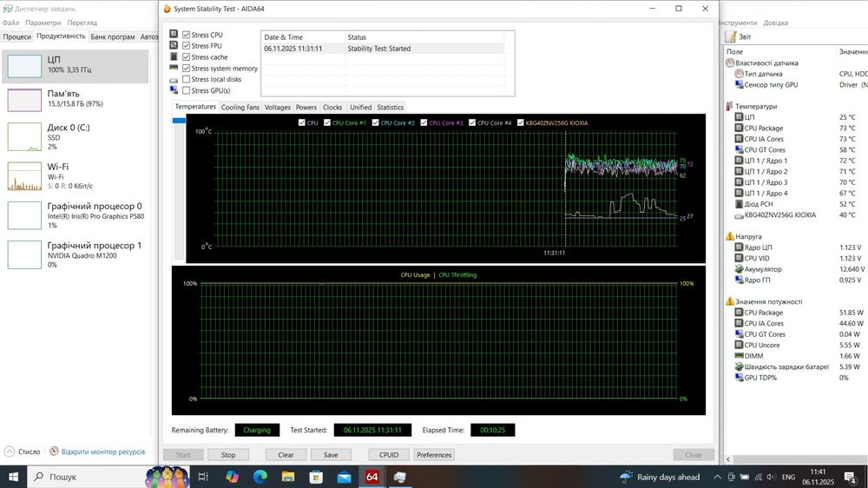Click the Stress system memory RAM icon
The image size is (868, 488).
point(174,68)
